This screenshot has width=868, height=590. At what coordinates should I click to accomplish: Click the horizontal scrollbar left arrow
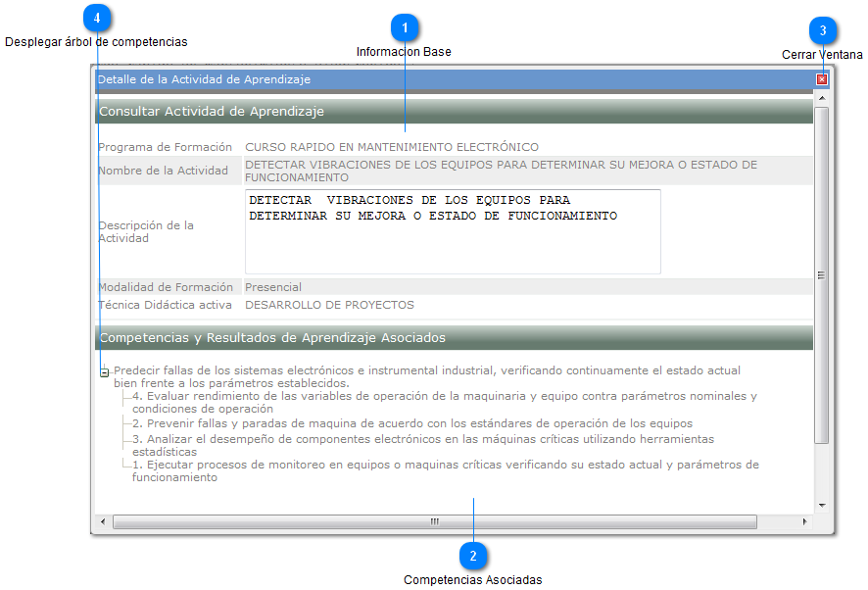pos(103,521)
